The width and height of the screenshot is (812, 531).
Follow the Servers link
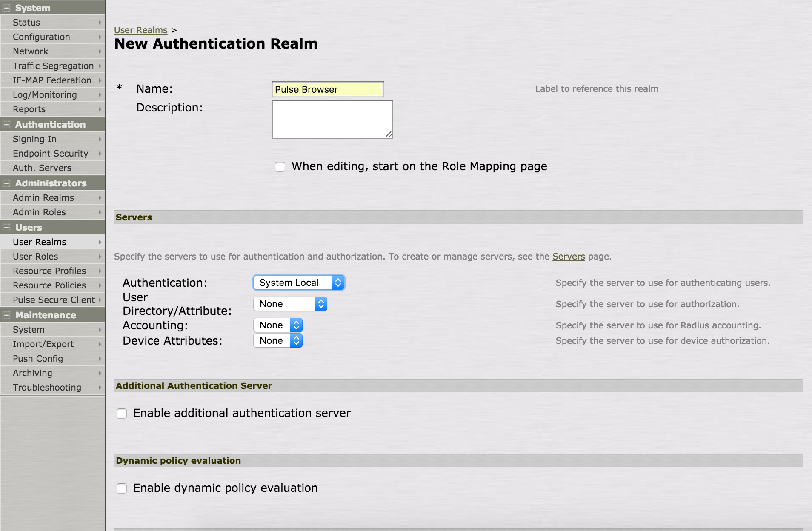pos(568,256)
